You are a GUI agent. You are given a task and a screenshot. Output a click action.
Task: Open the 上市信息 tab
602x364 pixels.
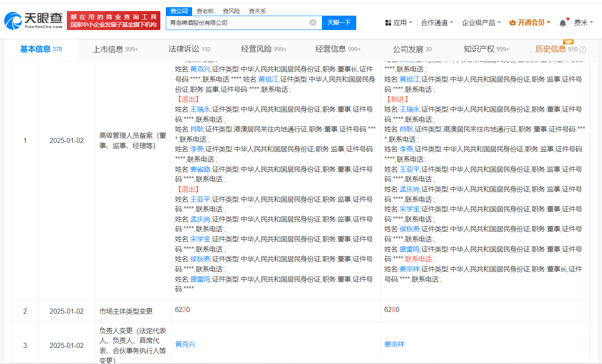(115, 49)
